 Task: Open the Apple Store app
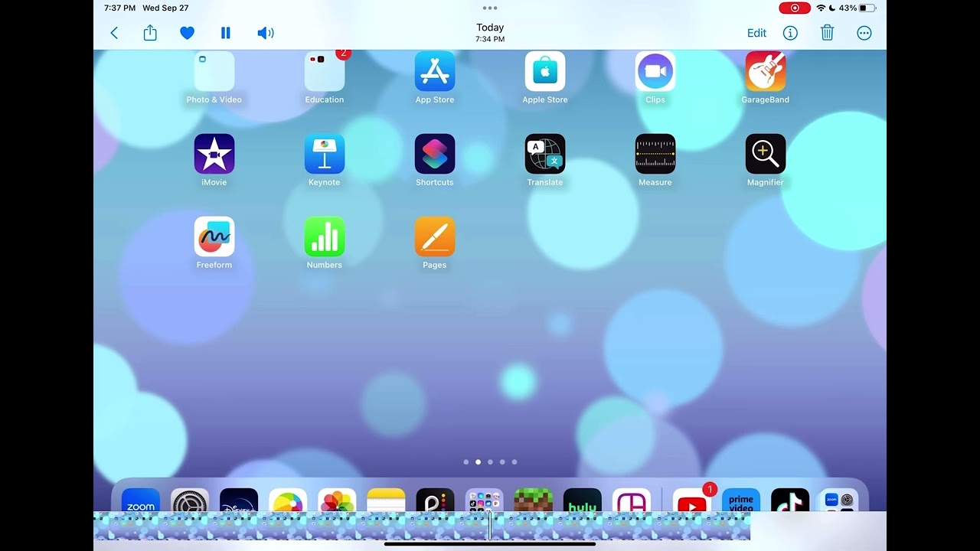[x=545, y=71]
